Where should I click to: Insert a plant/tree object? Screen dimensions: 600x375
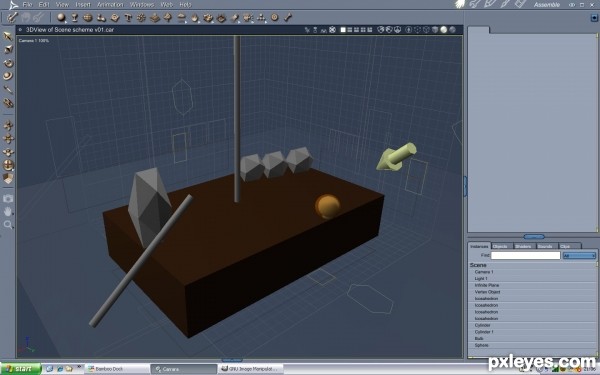coord(168,18)
